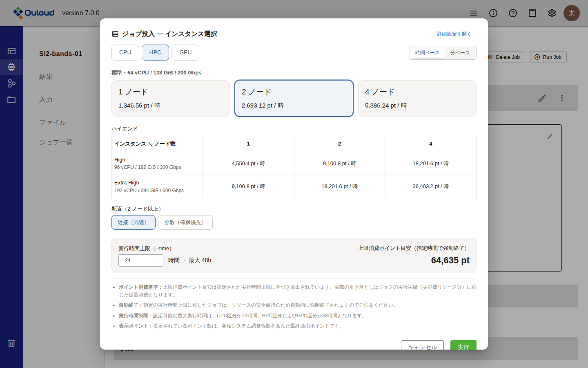
Task: Select High 2-node price cell
Action: [x=339, y=164]
